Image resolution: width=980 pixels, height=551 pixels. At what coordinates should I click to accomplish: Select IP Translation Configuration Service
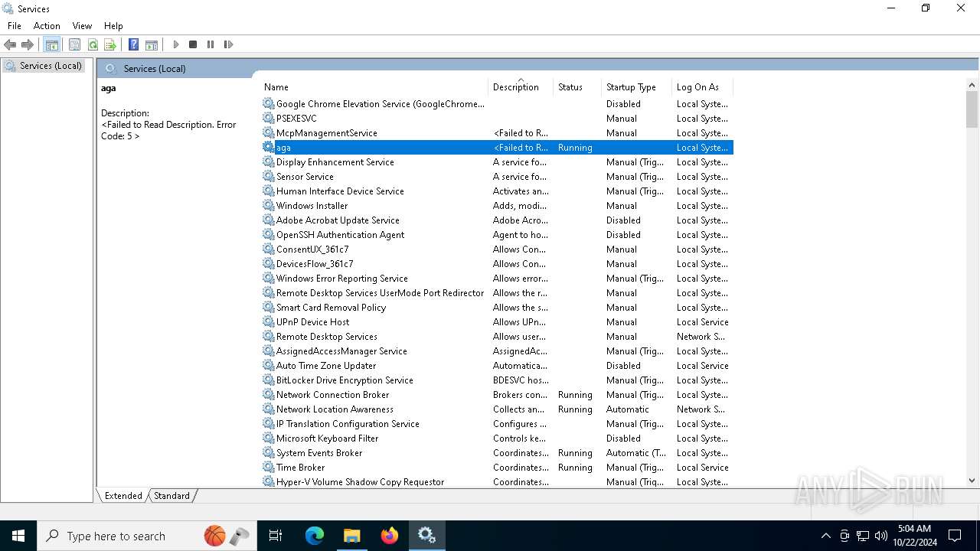[497, 424]
